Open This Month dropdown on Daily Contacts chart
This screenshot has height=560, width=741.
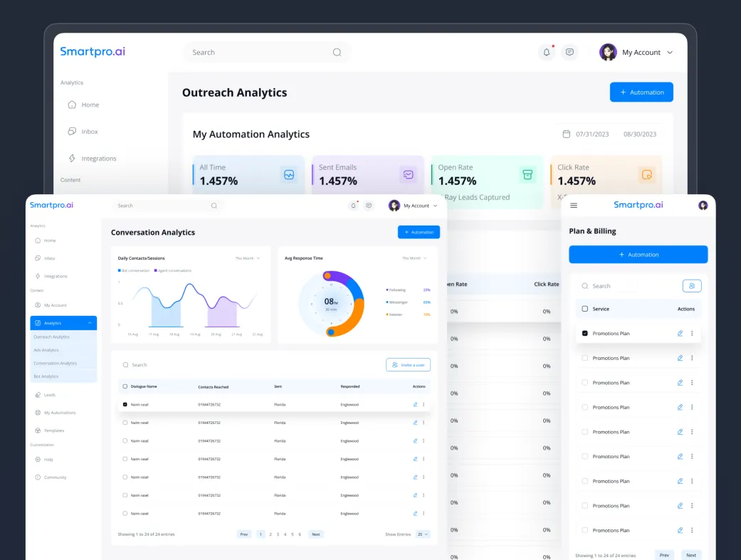[248, 258]
